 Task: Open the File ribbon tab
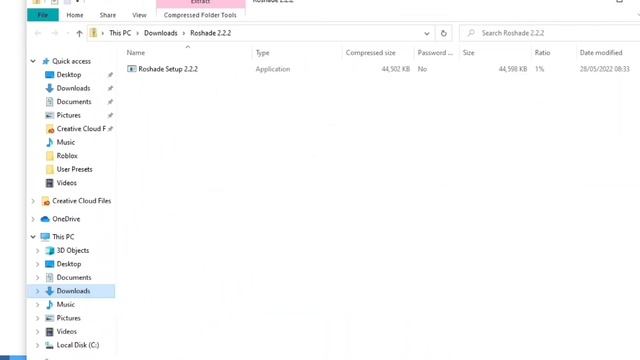(43, 15)
